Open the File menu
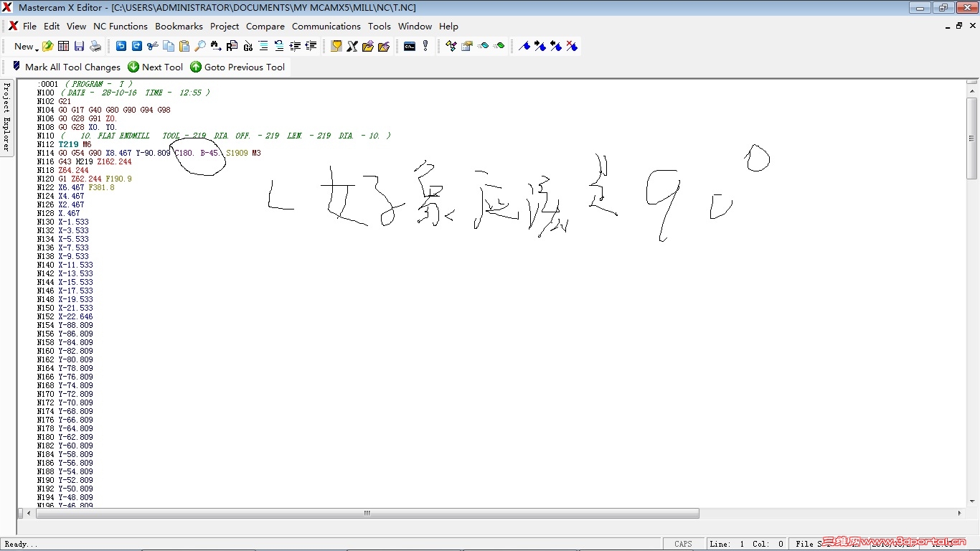This screenshot has width=980, height=551. click(x=29, y=26)
